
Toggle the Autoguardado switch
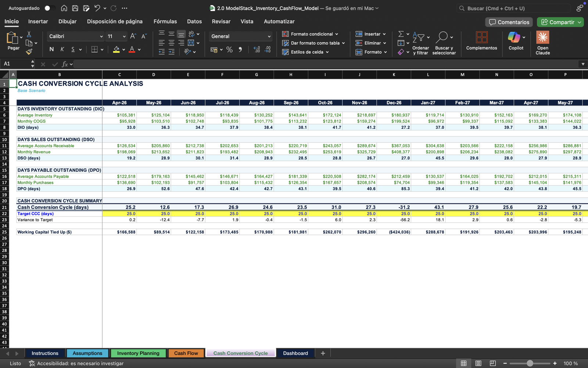click(x=50, y=8)
